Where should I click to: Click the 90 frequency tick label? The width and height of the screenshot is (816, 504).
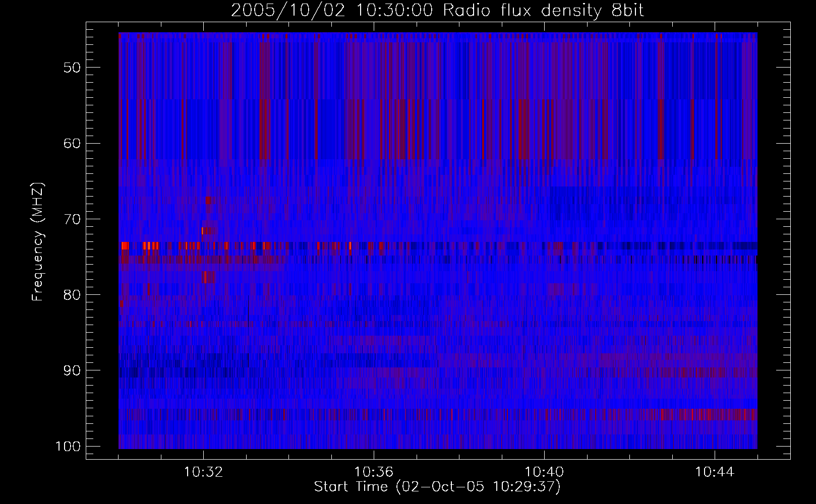[x=72, y=370]
